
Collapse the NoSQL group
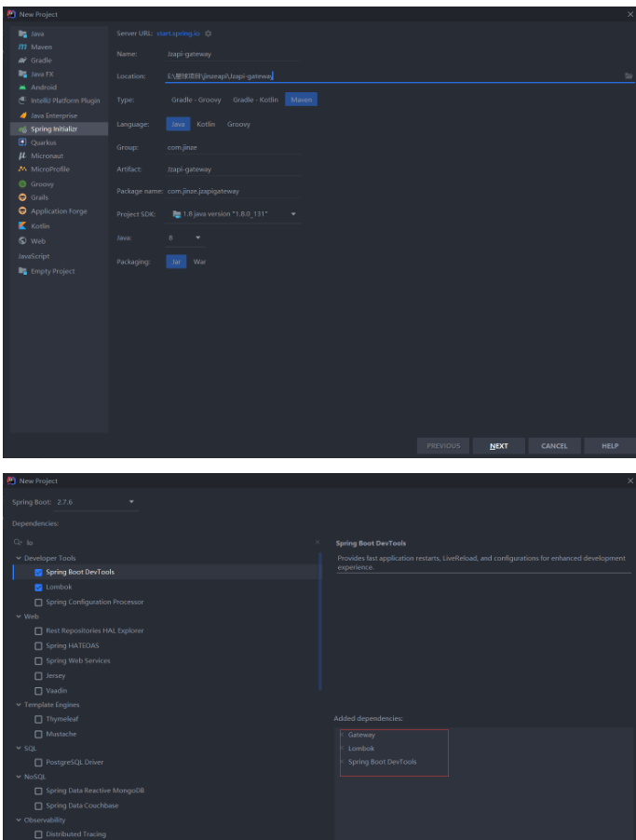tap(19, 777)
